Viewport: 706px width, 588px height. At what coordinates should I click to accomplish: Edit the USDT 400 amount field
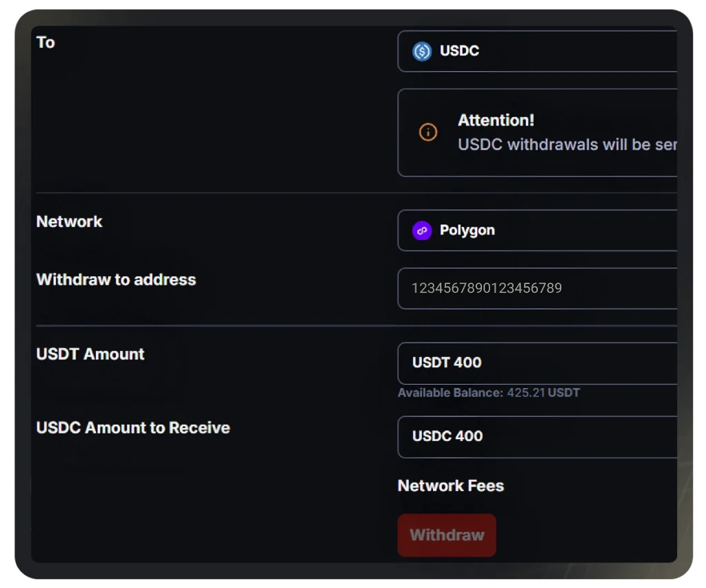click(537, 363)
